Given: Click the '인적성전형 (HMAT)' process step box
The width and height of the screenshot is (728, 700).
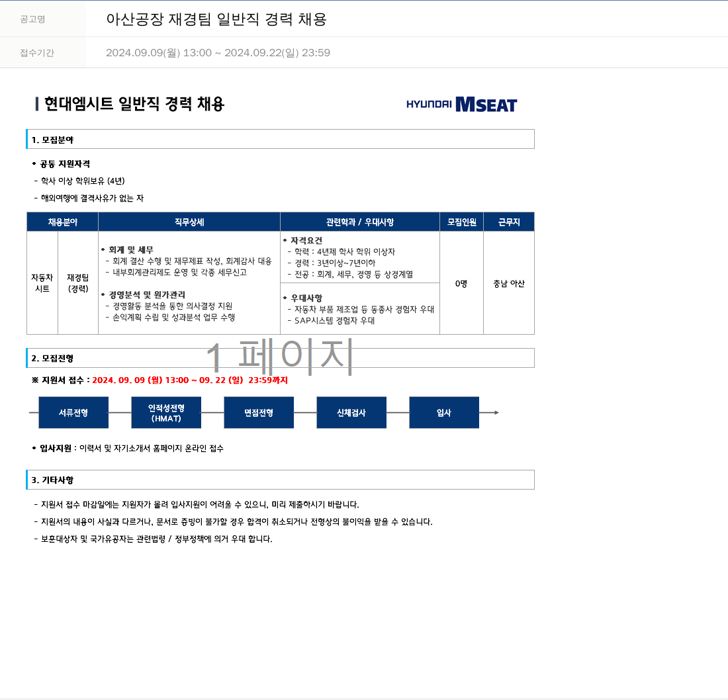Looking at the screenshot, I should [x=166, y=412].
